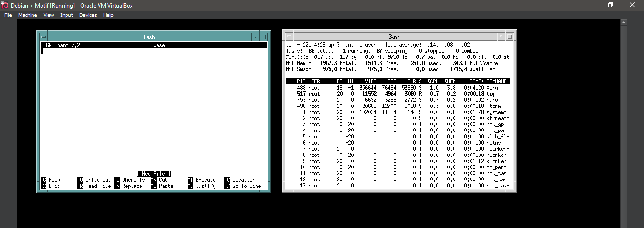Click the xterm process row in top
The image size is (644, 228).
point(397,106)
